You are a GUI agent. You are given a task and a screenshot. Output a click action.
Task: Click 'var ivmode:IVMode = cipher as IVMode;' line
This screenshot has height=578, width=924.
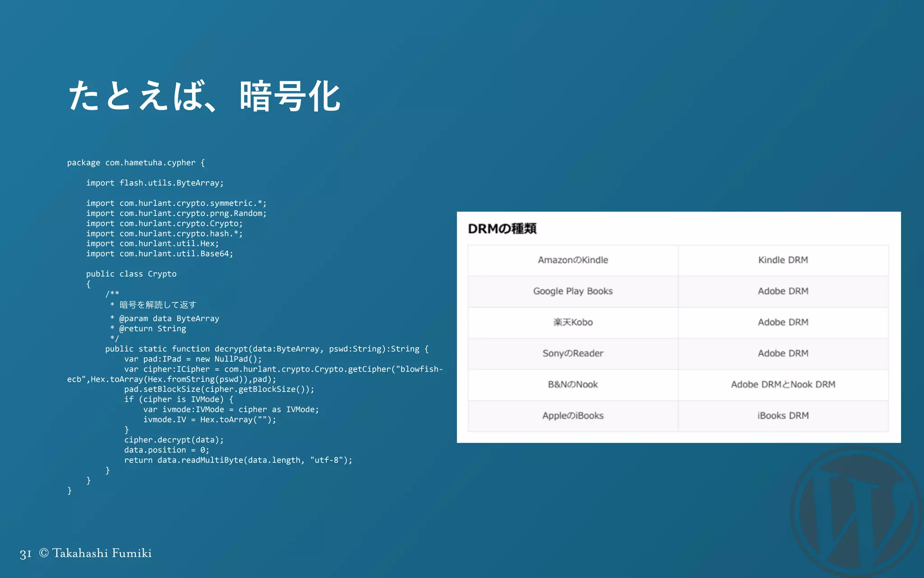pos(231,410)
